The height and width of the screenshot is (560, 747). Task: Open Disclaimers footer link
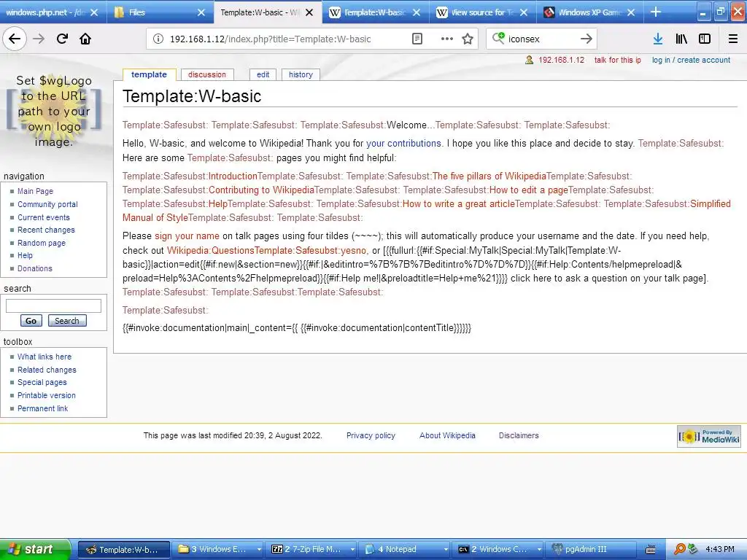click(519, 436)
